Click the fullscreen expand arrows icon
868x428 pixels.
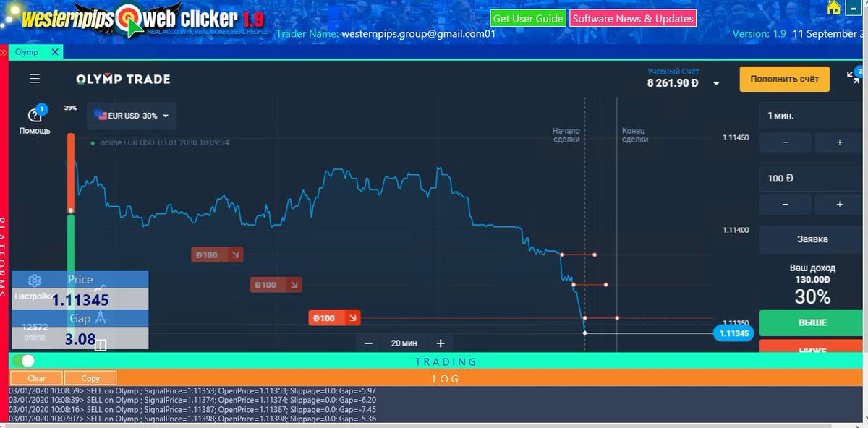854,77
